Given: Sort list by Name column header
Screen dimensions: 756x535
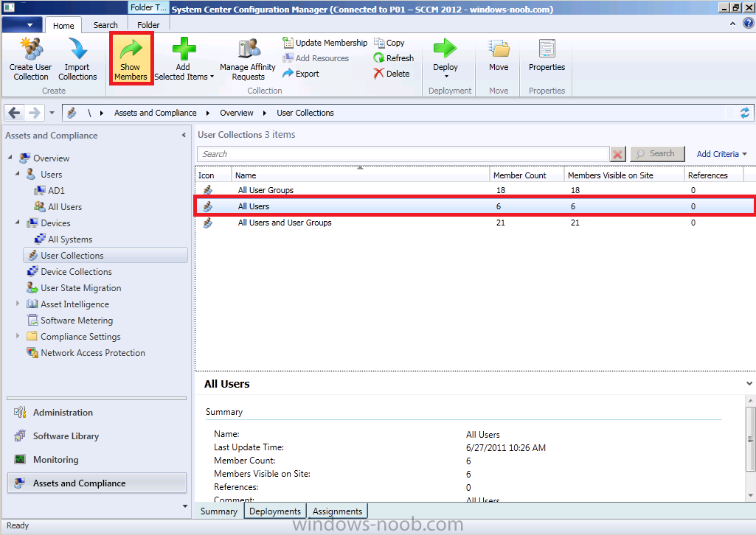Looking at the screenshot, I should [360, 175].
